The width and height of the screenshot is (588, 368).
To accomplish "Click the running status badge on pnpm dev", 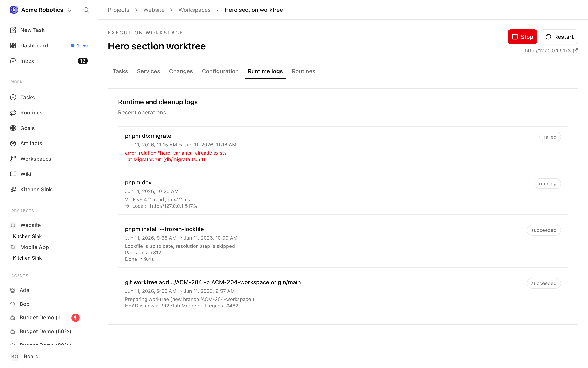I will [x=547, y=184].
